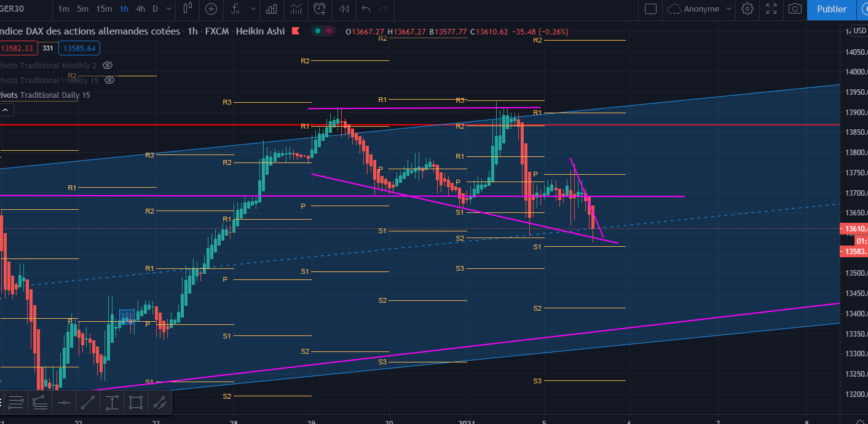
Task: Click the current price label 13610 on scale
Action: [x=853, y=229]
